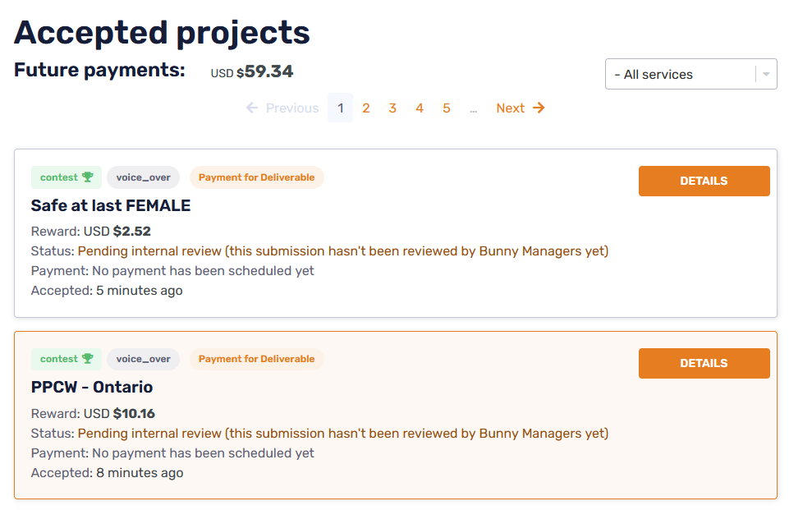This screenshot has width=812, height=510.
Task: Jump to page 4 of projects
Action: click(420, 108)
